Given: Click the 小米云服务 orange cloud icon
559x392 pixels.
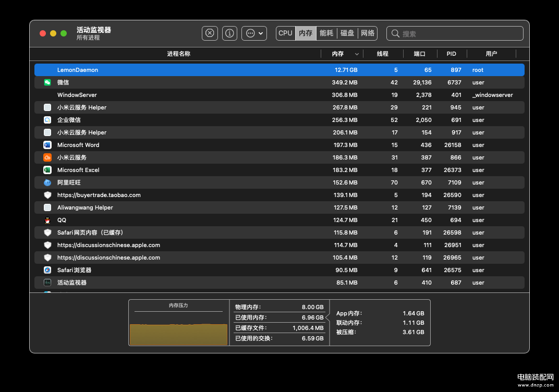Looking at the screenshot, I should pyautogui.click(x=47, y=157).
